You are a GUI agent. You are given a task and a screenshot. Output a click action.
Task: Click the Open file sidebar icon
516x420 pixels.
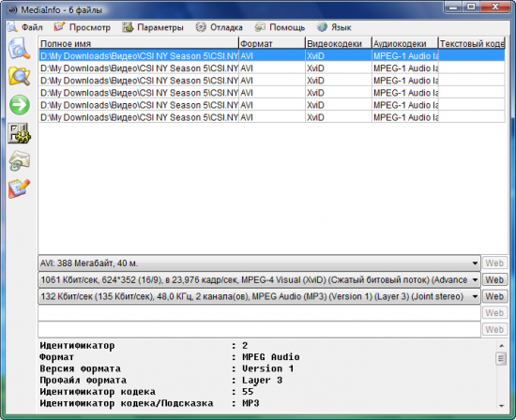[x=19, y=49]
